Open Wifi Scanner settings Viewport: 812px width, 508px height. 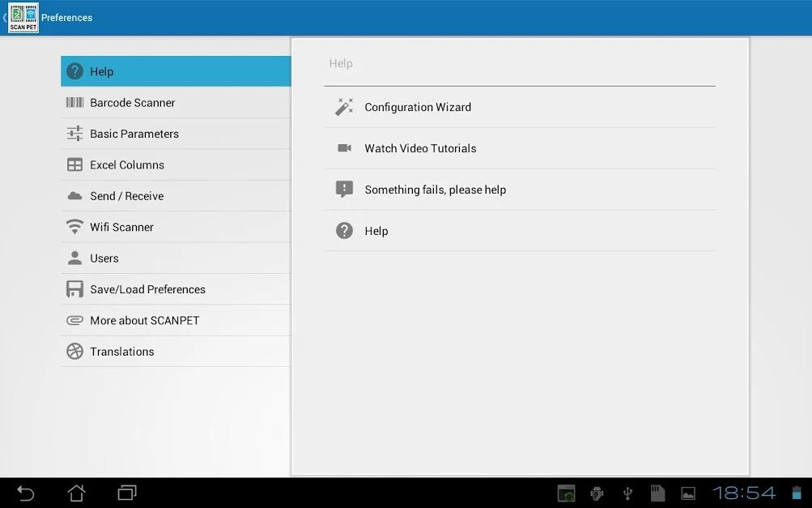(x=176, y=227)
